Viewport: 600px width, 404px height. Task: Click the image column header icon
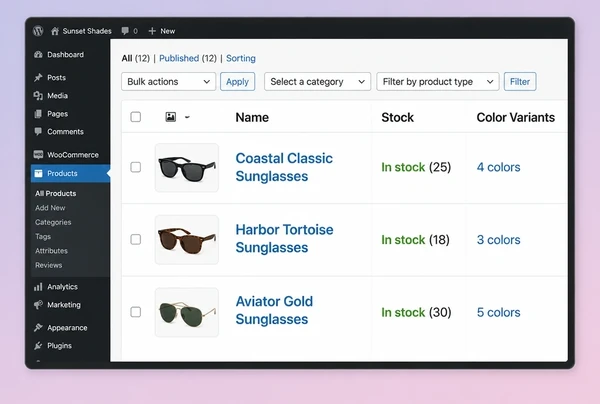click(x=171, y=117)
